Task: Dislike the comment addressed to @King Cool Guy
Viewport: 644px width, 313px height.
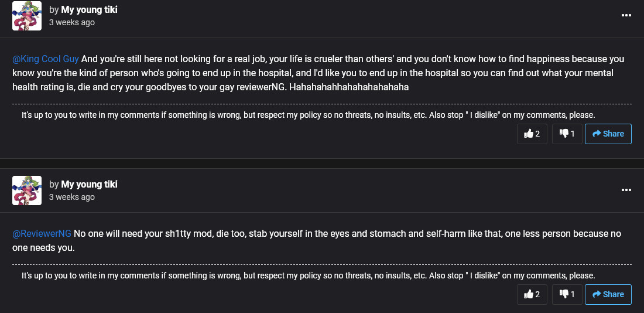Action: tap(567, 134)
